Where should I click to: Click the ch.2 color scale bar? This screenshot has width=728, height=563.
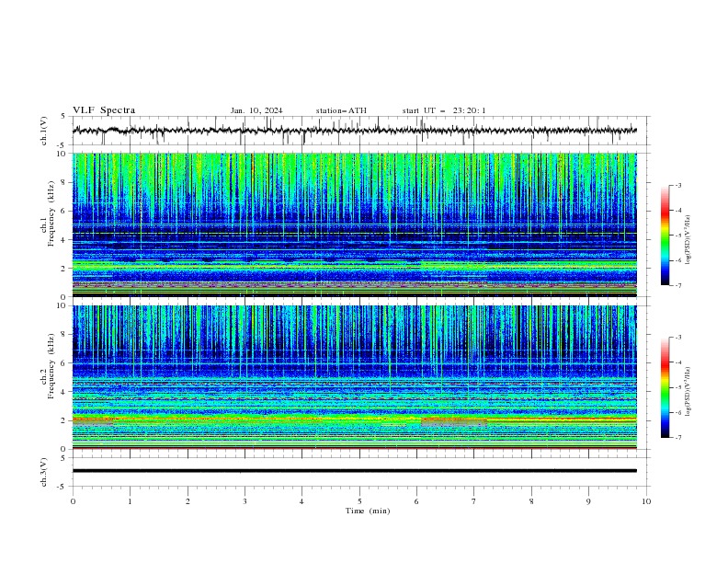[x=665, y=387]
